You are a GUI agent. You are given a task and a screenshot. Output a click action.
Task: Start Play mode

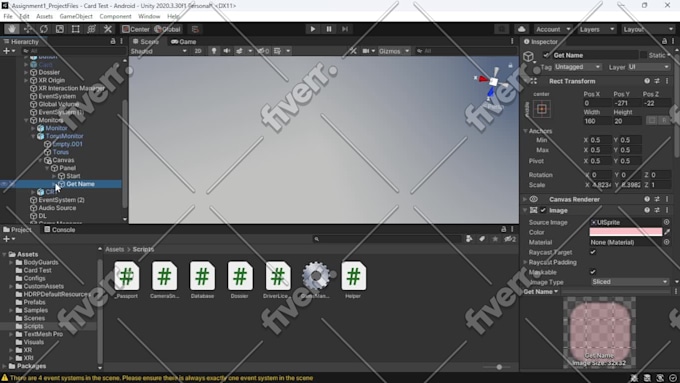point(312,29)
